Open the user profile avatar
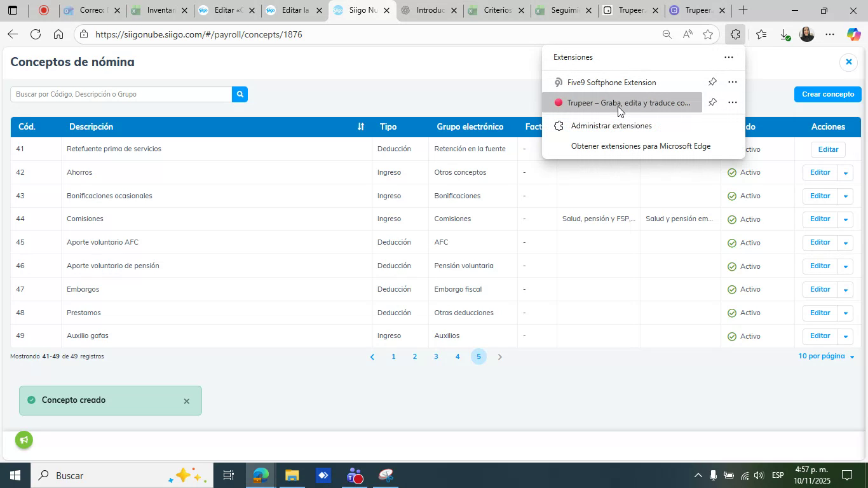The image size is (868, 488). tap(806, 35)
